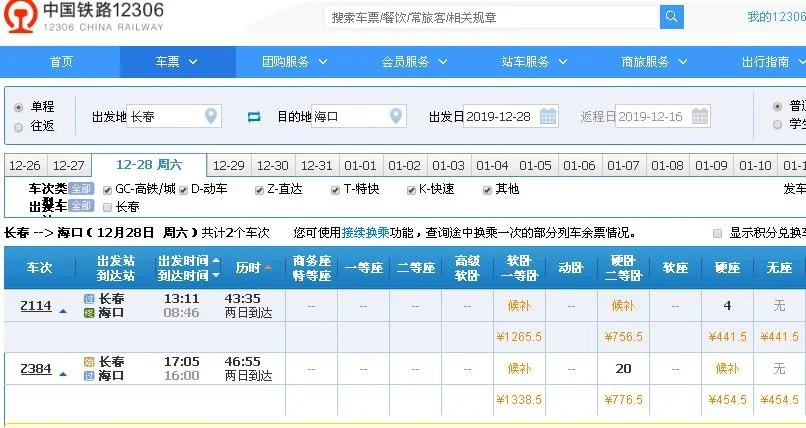Open train number Z384 link
806x428 pixels.
36,368
